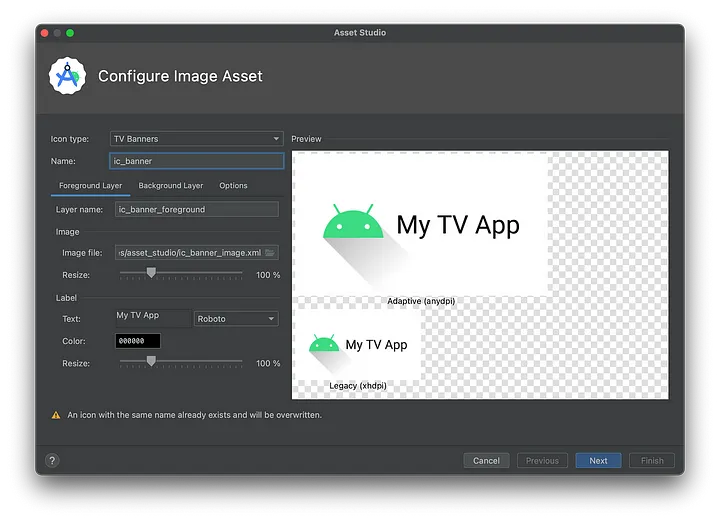Click the Previous button
Image resolution: width=720 pixels, height=522 pixels.
point(542,460)
